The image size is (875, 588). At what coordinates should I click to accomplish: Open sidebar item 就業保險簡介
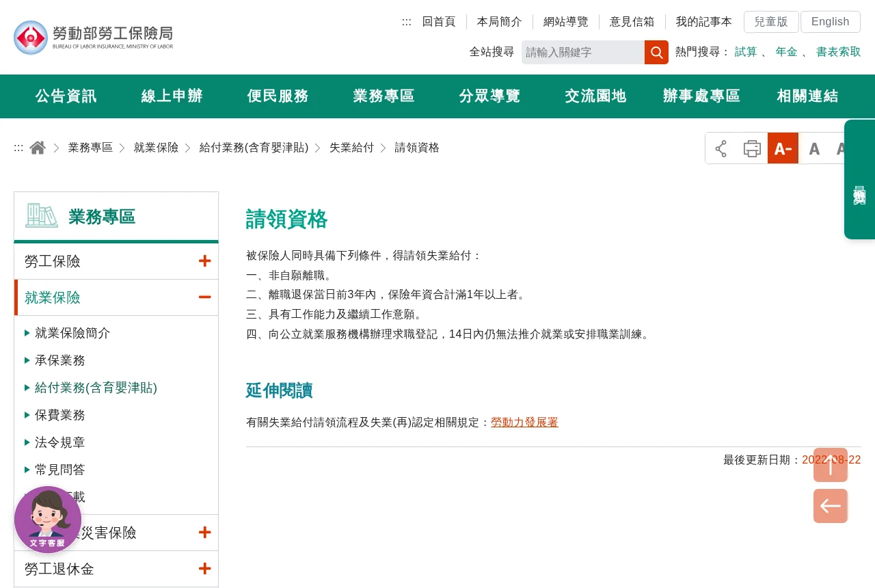(x=72, y=333)
